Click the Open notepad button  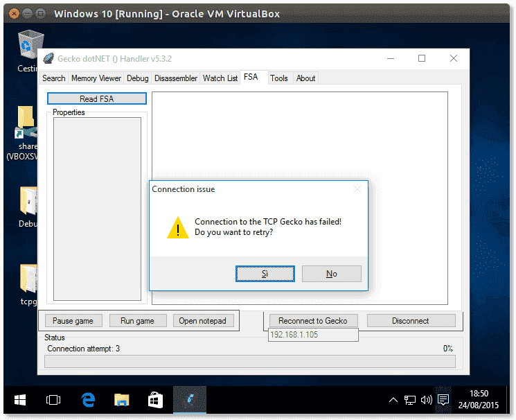click(x=202, y=320)
